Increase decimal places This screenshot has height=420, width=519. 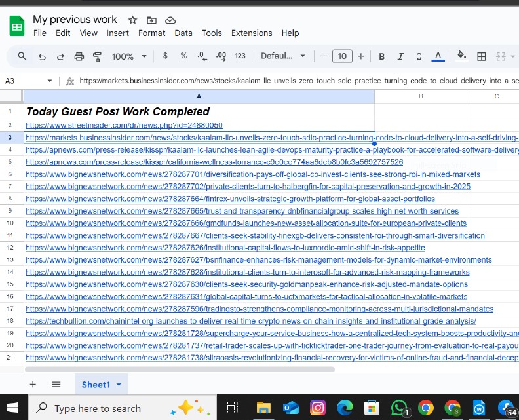tap(221, 56)
